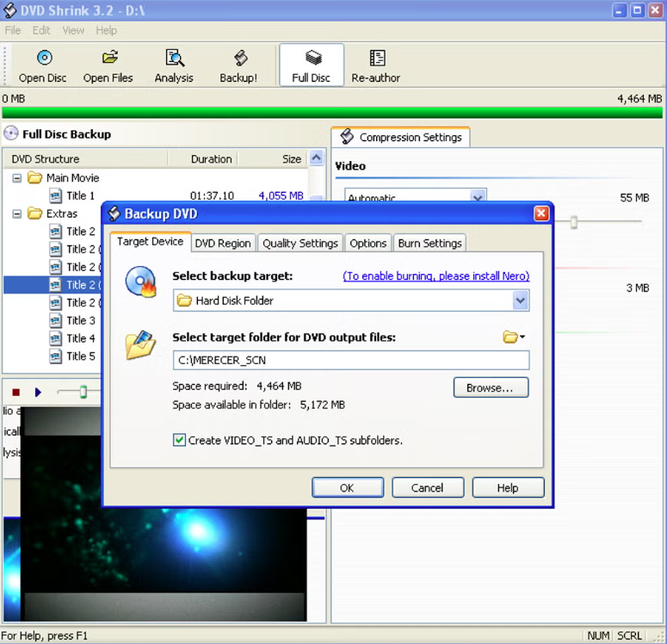Collapse the Extras tree node

coord(17,214)
